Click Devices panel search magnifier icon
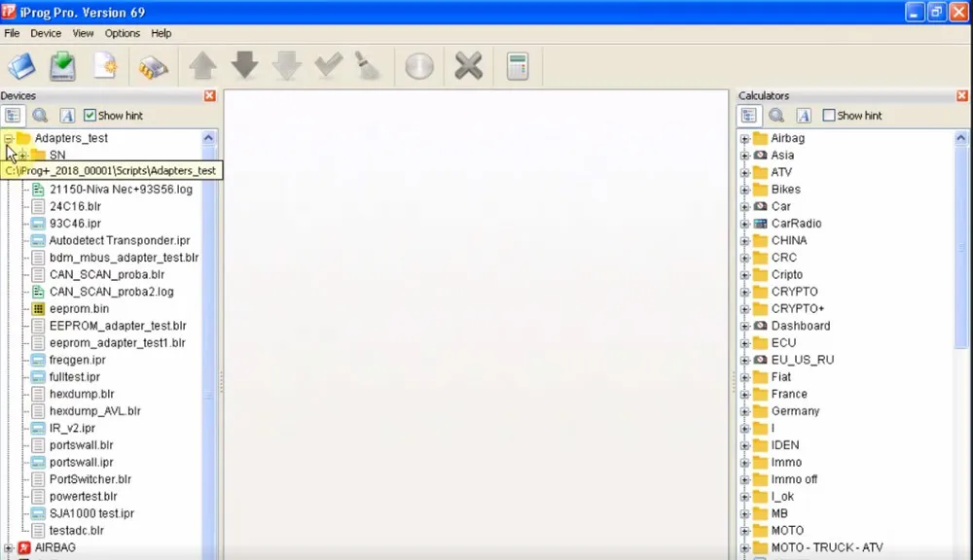The height and width of the screenshot is (560, 973). [x=40, y=116]
